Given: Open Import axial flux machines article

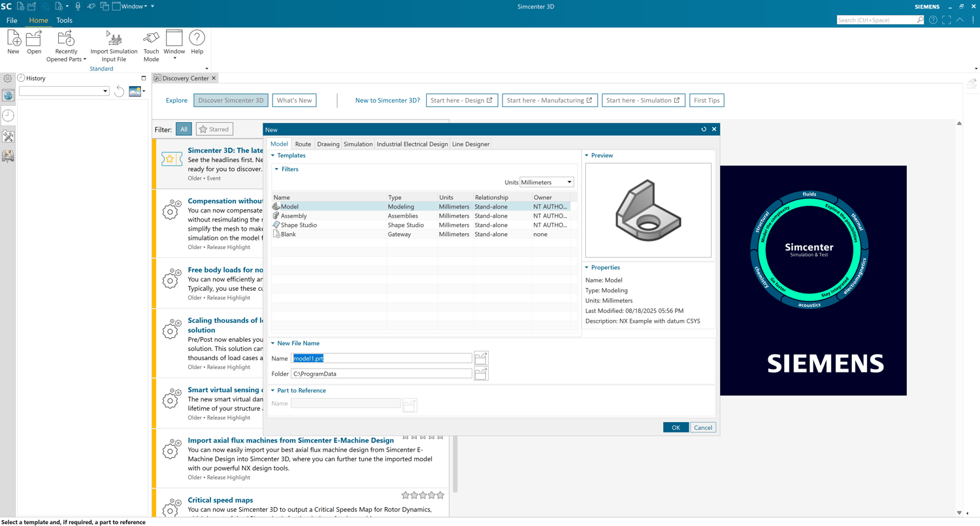Looking at the screenshot, I should click(291, 440).
